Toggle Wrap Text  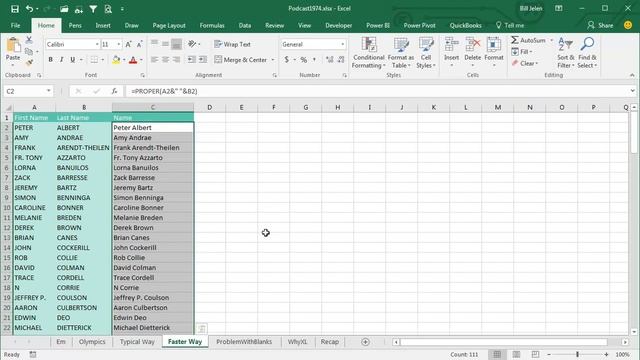pyautogui.click(x=232, y=44)
